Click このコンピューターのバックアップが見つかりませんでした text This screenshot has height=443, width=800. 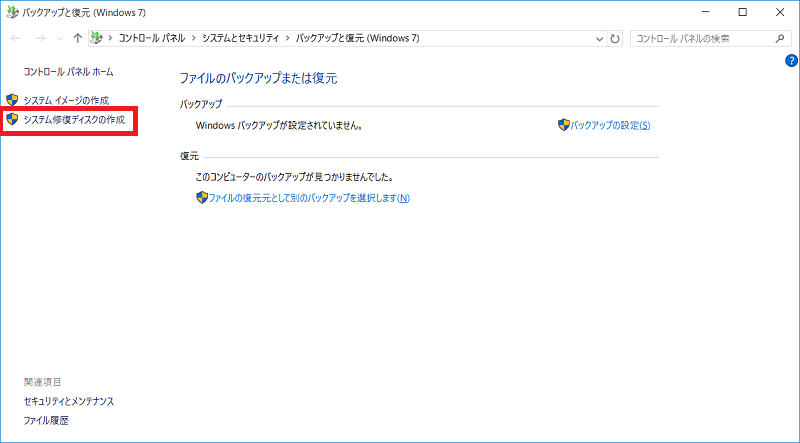294,178
